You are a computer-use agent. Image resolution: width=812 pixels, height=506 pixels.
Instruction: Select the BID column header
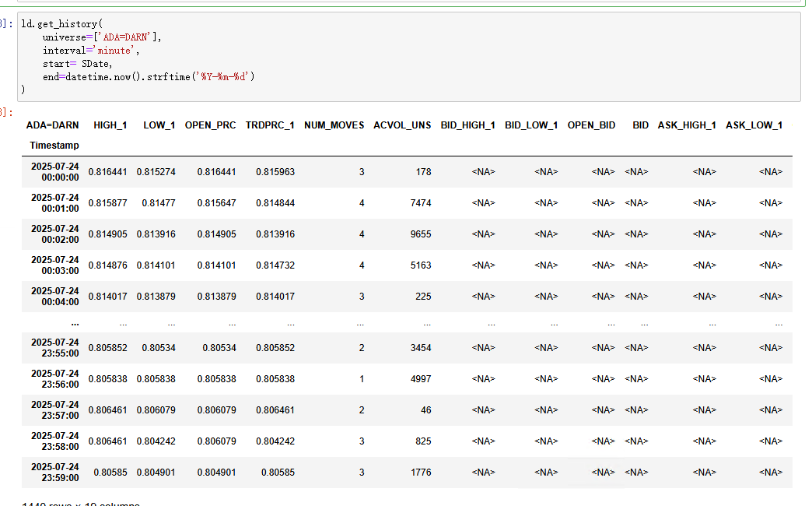pos(641,125)
